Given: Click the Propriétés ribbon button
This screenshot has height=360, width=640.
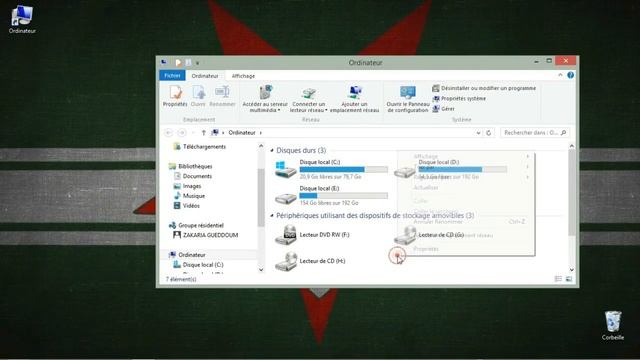Looking at the screenshot, I should (175, 96).
